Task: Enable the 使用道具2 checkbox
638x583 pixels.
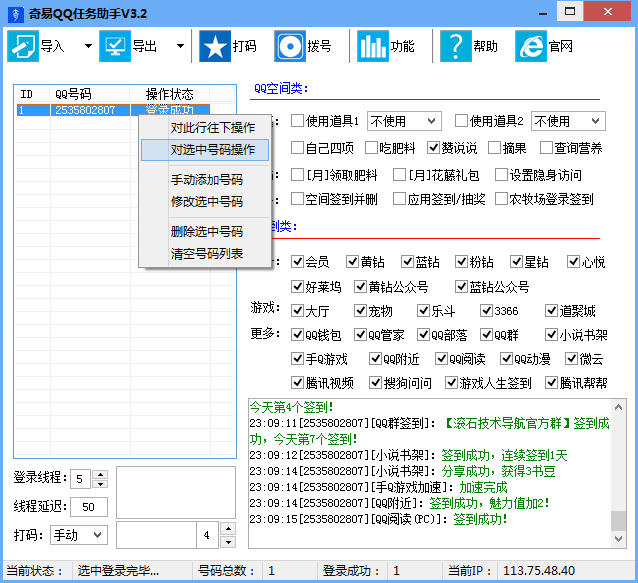Action: coord(461,120)
